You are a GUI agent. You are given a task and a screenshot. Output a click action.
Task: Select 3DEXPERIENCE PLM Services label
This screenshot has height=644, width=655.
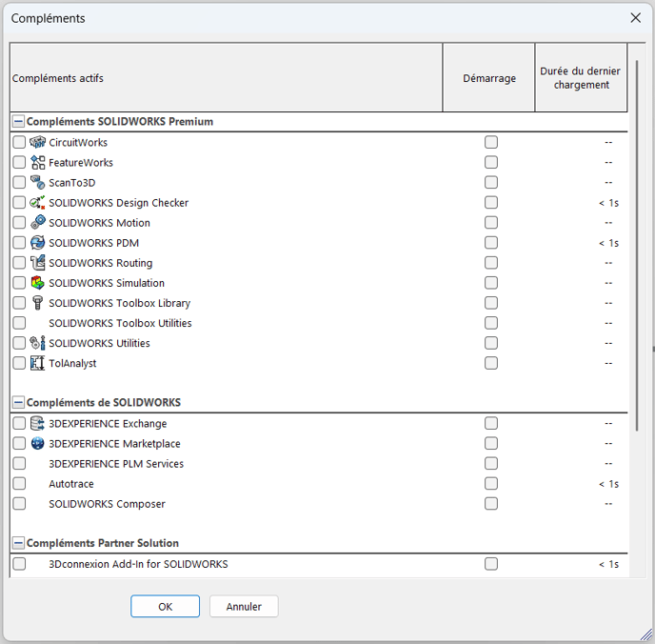pos(116,464)
